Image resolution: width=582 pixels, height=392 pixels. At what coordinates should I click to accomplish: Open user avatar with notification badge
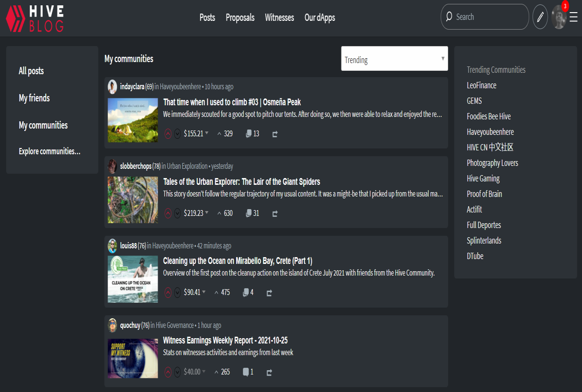click(x=559, y=17)
